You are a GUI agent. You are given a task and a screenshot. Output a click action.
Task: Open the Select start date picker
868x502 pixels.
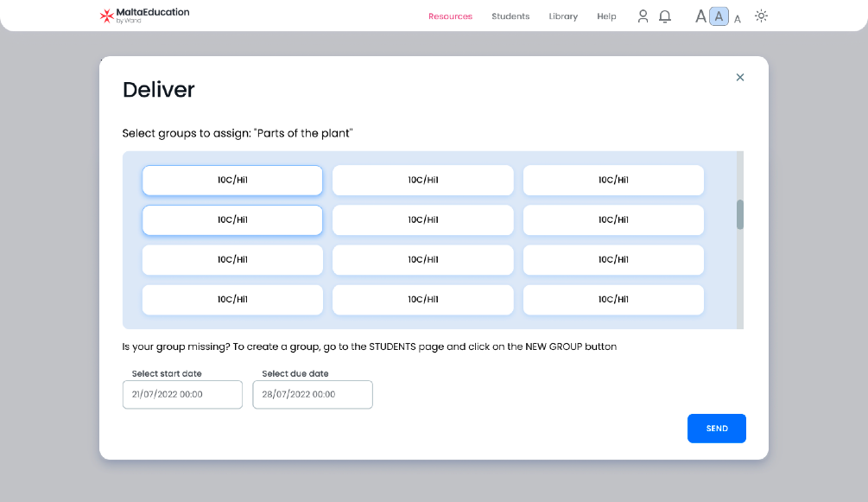point(182,395)
